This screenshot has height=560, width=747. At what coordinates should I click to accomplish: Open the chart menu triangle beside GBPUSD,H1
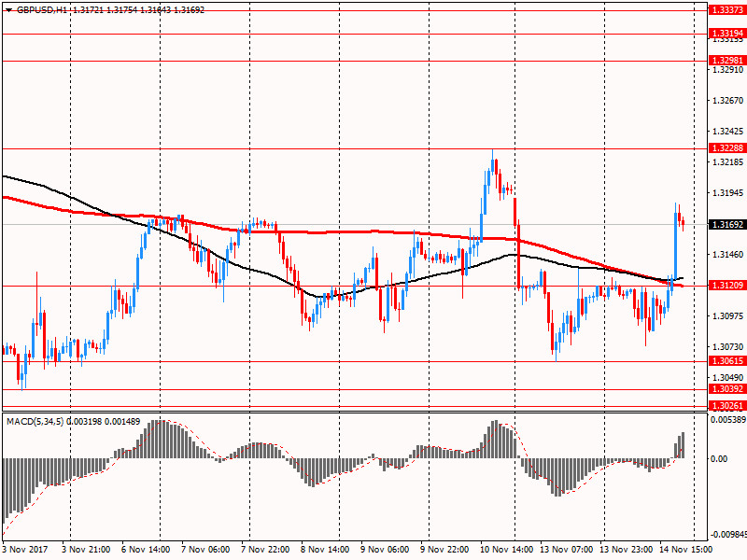tap(8, 10)
